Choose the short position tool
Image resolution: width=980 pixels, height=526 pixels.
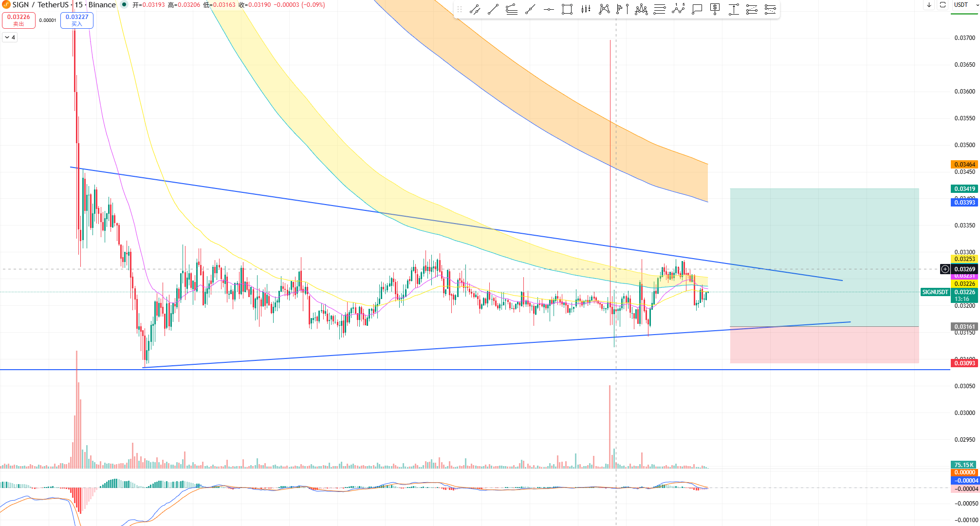[x=770, y=9]
